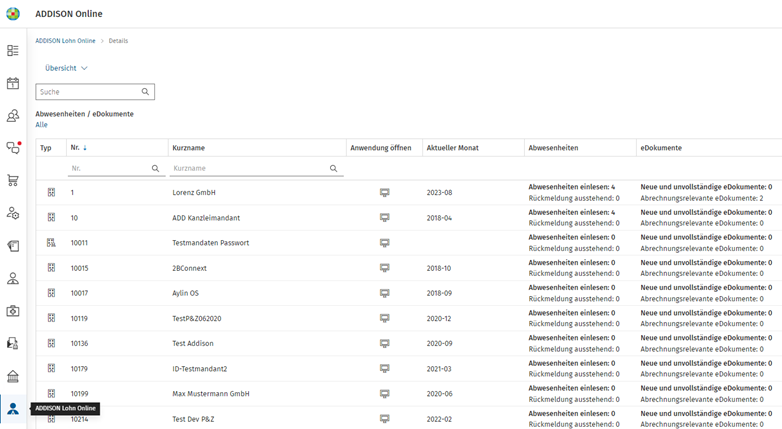Open application monitor icon for Testmandaten Passwort
Image resolution: width=782 pixels, height=429 pixels.
(x=385, y=243)
